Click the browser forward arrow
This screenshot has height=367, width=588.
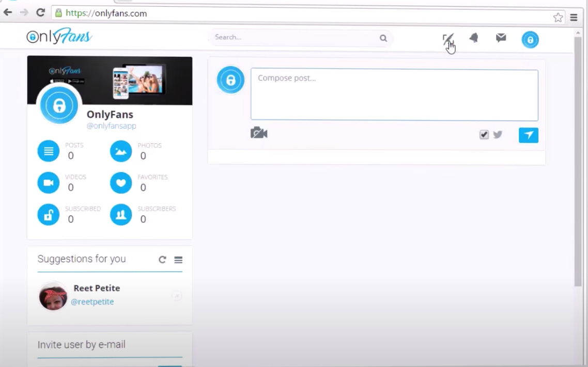24,12
